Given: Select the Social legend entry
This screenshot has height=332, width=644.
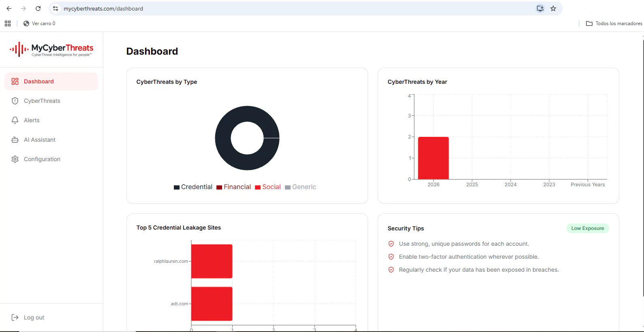Looking at the screenshot, I should point(268,187).
